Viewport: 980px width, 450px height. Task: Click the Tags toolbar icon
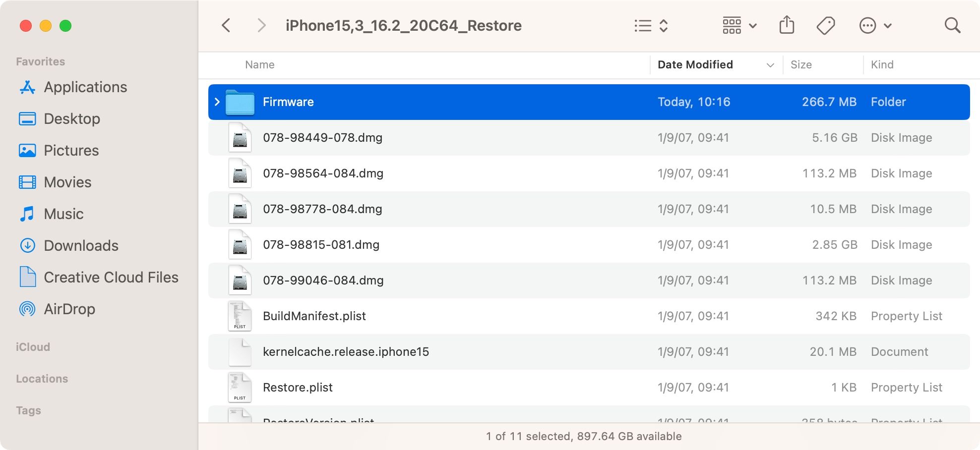[x=826, y=25]
